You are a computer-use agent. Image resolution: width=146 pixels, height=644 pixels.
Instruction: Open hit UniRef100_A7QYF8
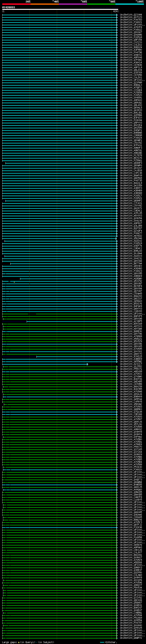click(x=131, y=27)
